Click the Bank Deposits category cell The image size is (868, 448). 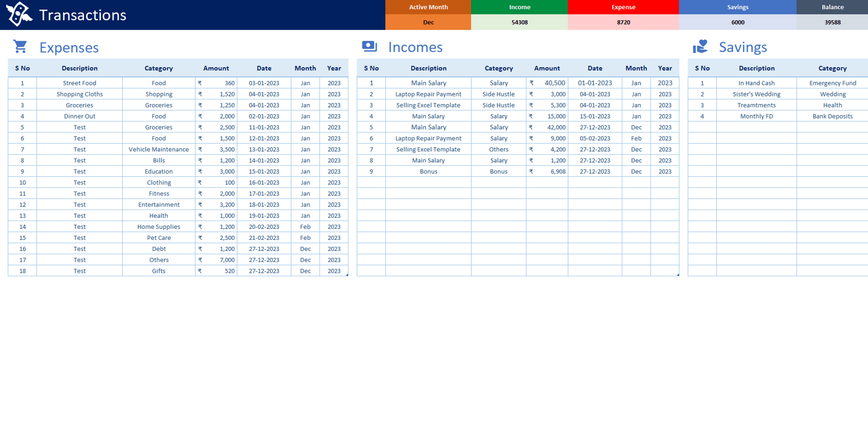[832, 116]
